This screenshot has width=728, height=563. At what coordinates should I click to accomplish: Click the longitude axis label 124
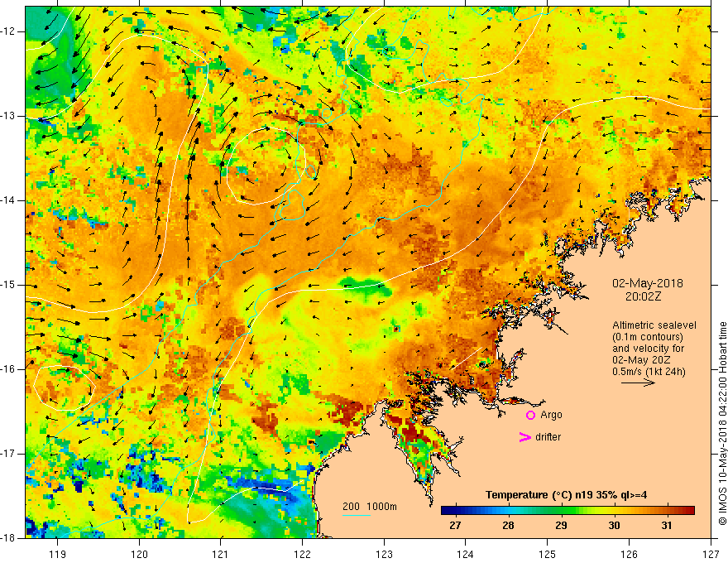tap(466, 554)
